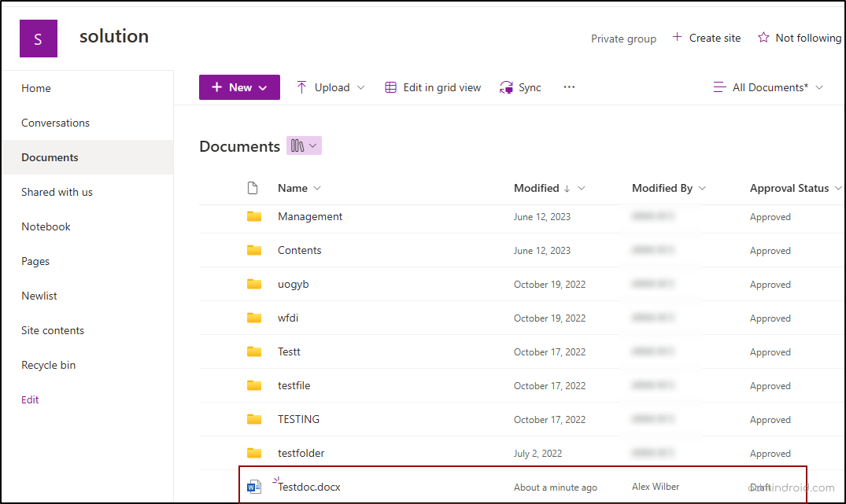Select the Edit in grid view icon
Image resolution: width=846 pixels, height=504 pixels.
click(391, 87)
